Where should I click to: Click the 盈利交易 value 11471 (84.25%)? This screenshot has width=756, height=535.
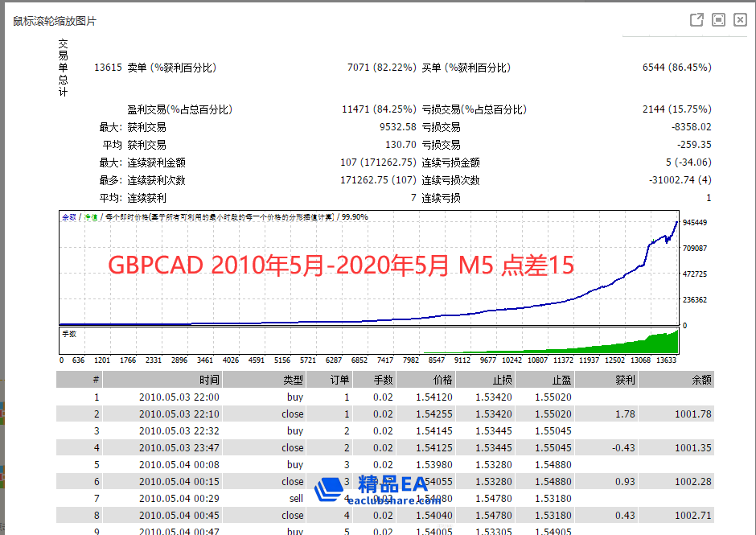378,109
